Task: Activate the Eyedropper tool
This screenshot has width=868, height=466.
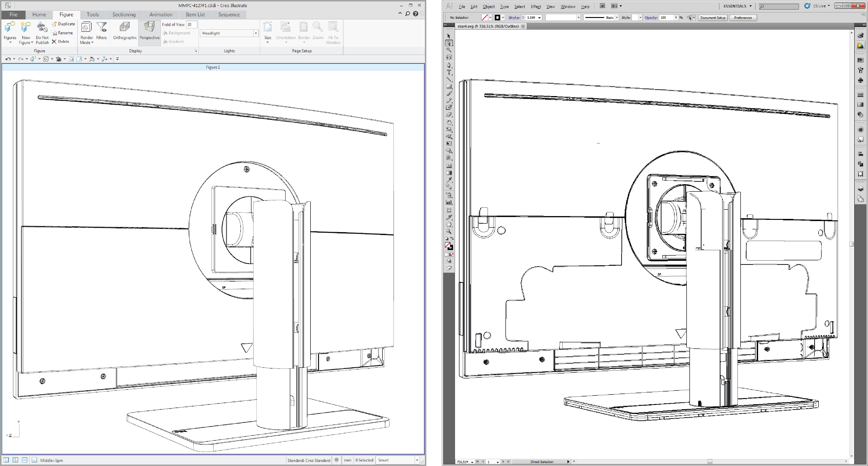Action: click(449, 180)
